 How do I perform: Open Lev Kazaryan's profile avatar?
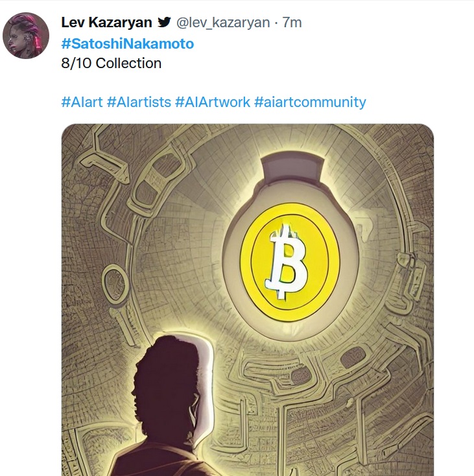pos(26,36)
